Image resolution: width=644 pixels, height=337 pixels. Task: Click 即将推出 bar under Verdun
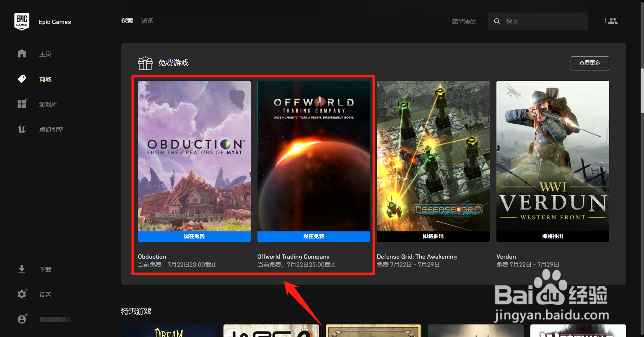point(553,236)
